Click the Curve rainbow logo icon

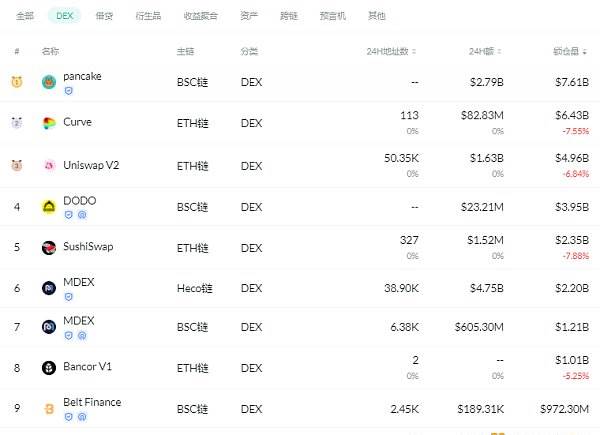pos(49,123)
